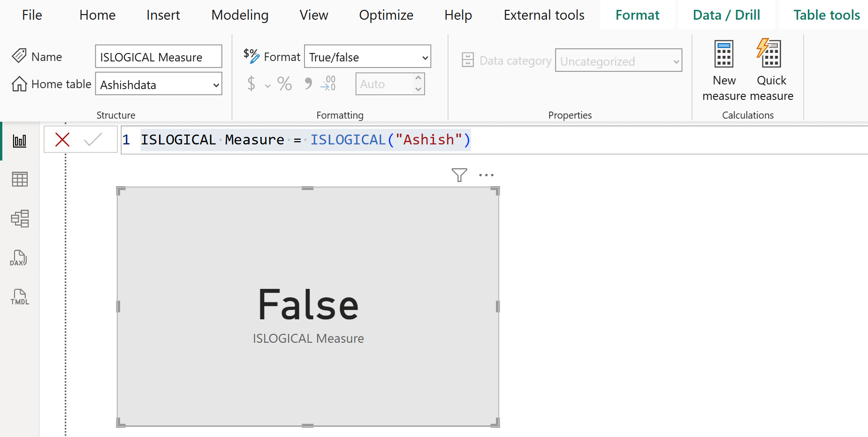Open the filter icon on the card visual
Screen dimensions: 868x437
pyautogui.click(x=459, y=174)
